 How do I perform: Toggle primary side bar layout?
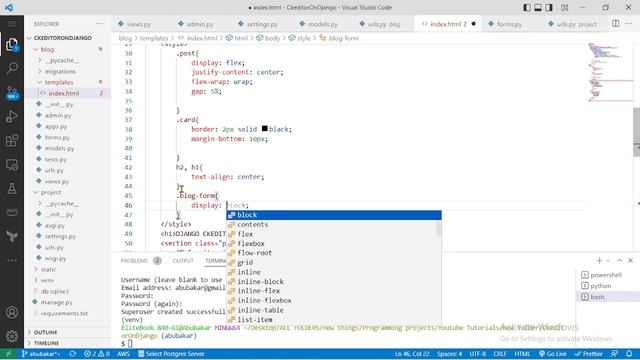527,7
